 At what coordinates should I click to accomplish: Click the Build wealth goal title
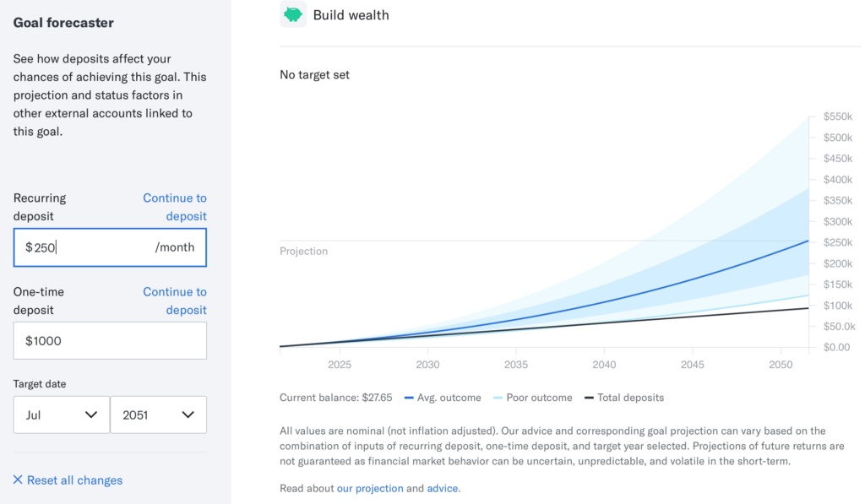[351, 15]
